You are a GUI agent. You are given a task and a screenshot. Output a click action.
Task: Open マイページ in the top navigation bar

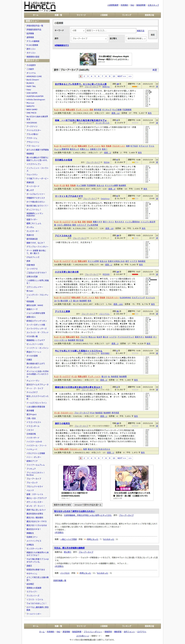click(81, 15)
